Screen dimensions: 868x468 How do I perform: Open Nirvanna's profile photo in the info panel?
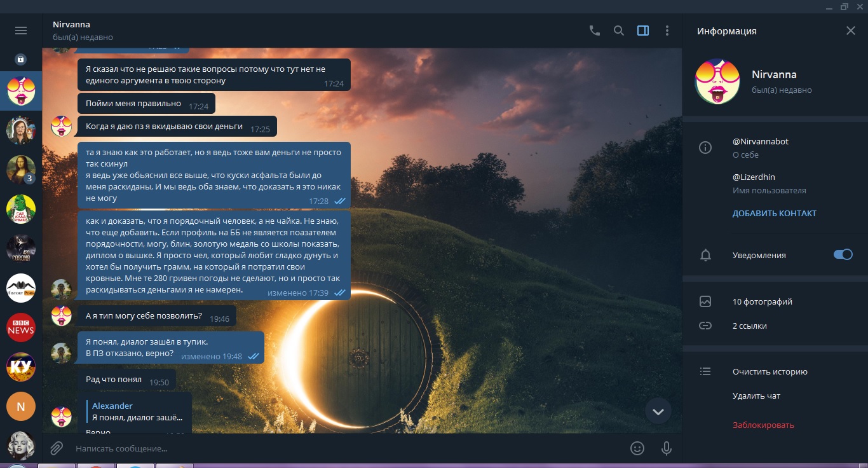[x=717, y=81]
